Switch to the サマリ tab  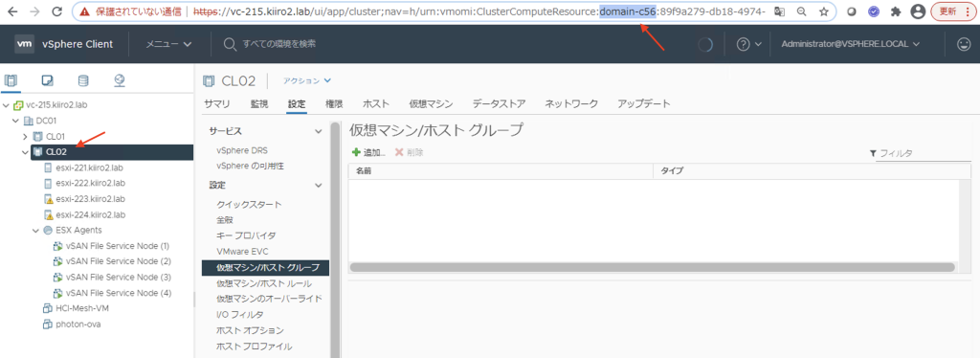(x=217, y=103)
